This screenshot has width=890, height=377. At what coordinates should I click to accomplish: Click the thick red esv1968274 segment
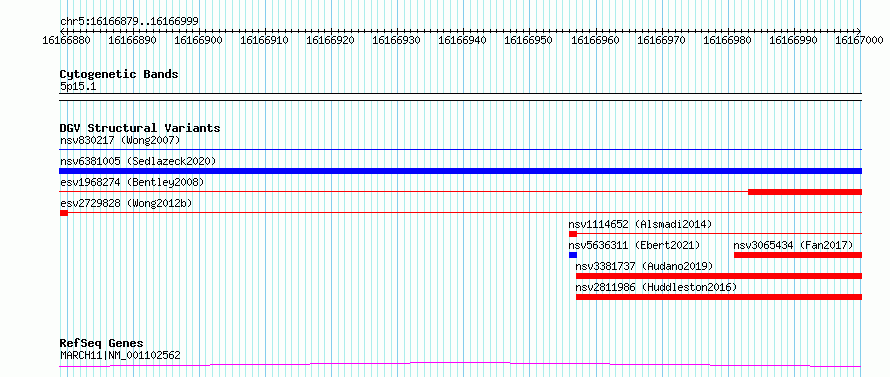[805, 192]
